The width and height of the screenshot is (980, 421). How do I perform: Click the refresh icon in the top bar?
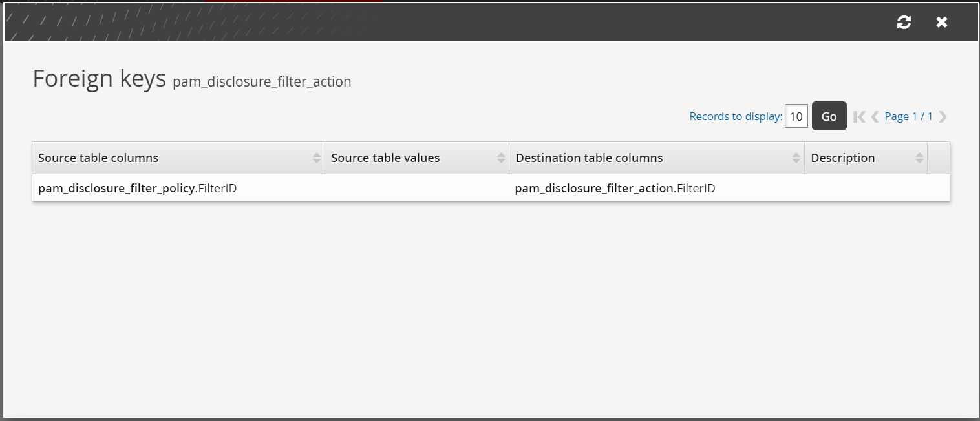click(x=904, y=23)
